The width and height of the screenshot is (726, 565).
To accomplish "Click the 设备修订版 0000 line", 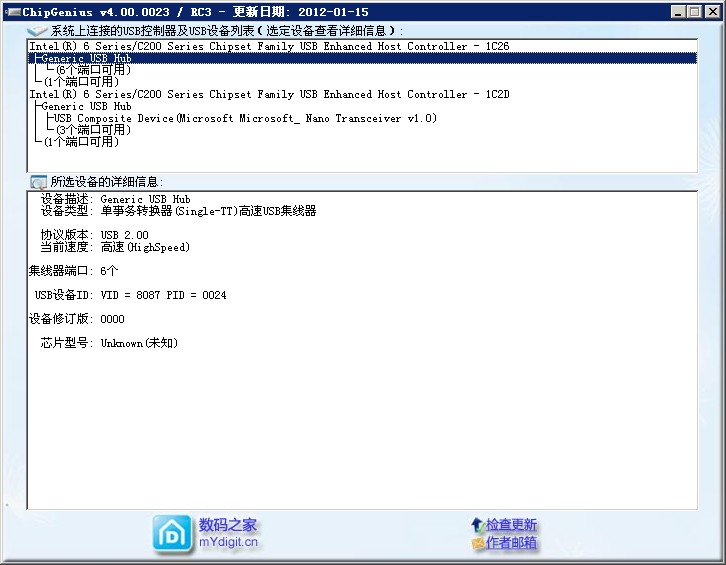I will coord(76,319).
